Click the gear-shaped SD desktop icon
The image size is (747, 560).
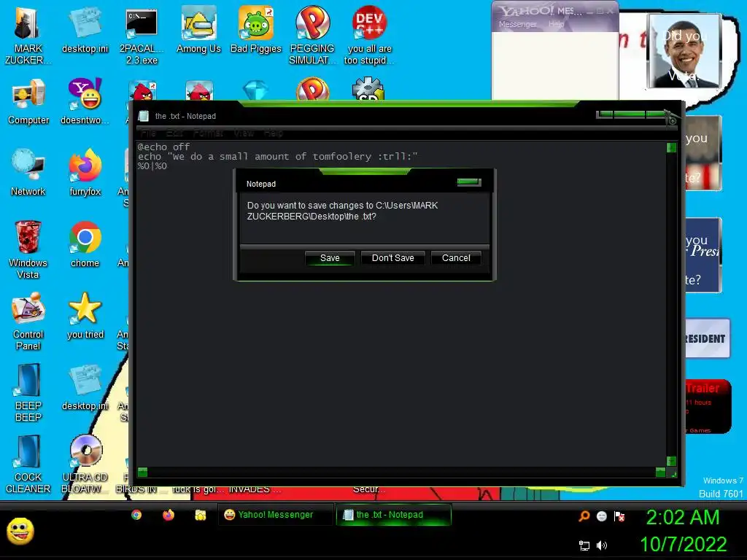[368, 90]
